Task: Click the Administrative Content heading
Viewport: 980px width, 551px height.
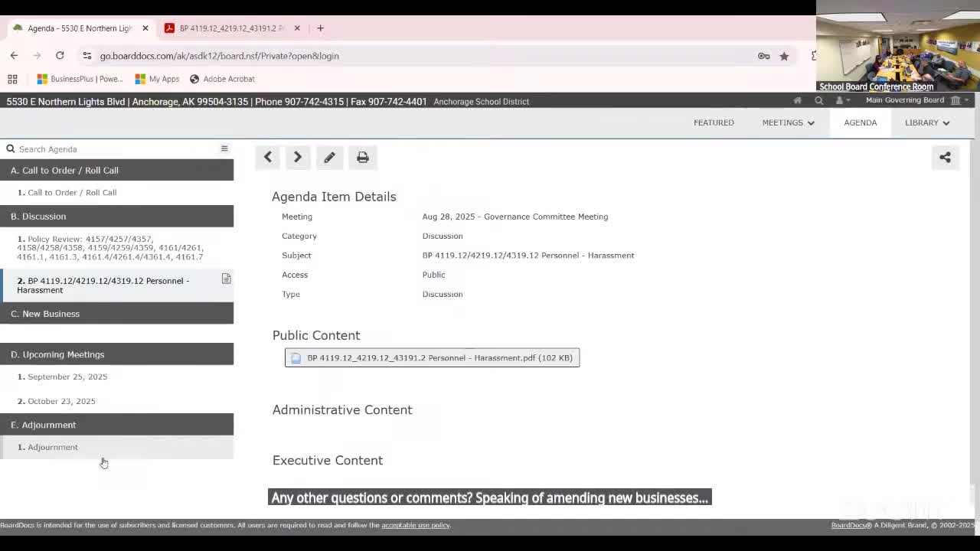Action: [x=342, y=409]
